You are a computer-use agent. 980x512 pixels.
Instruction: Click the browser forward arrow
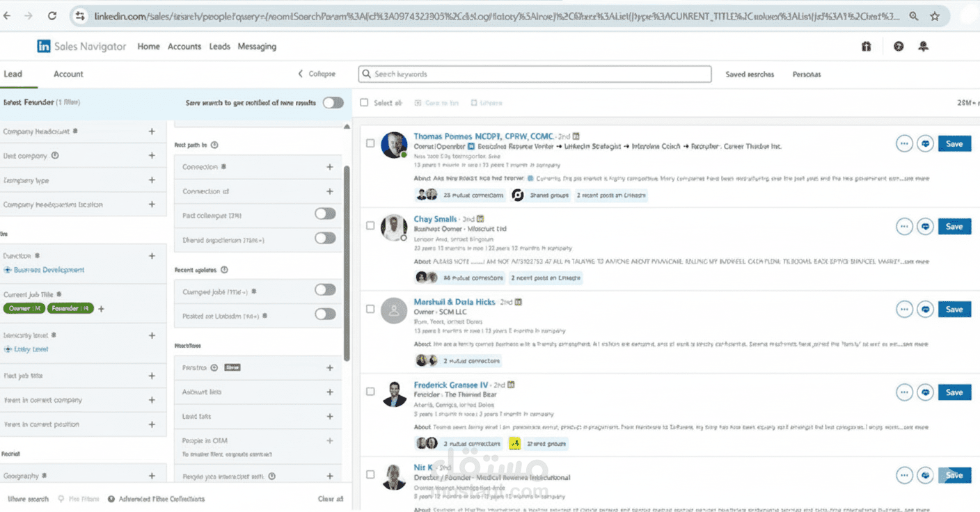click(x=28, y=15)
